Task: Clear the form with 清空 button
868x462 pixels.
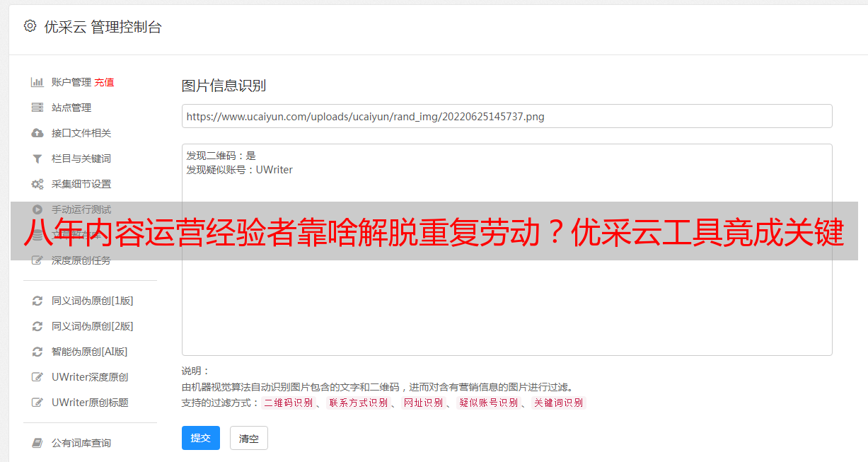Action: 249,438
